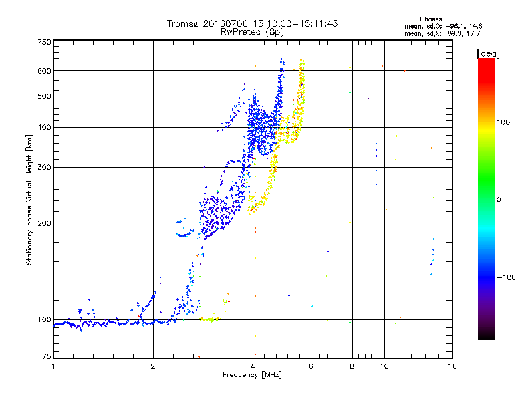
Task: Click the x-axis '1' tick label
Action: pos(53,366)
